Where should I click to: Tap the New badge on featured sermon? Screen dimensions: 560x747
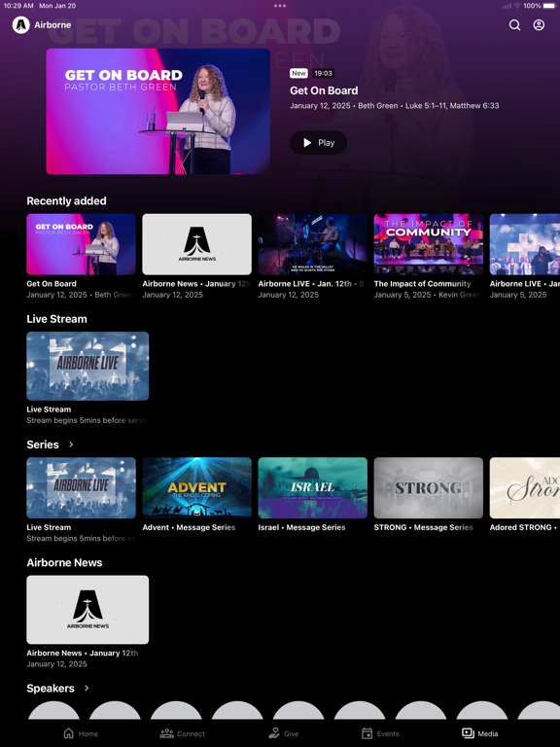[298, 73]
